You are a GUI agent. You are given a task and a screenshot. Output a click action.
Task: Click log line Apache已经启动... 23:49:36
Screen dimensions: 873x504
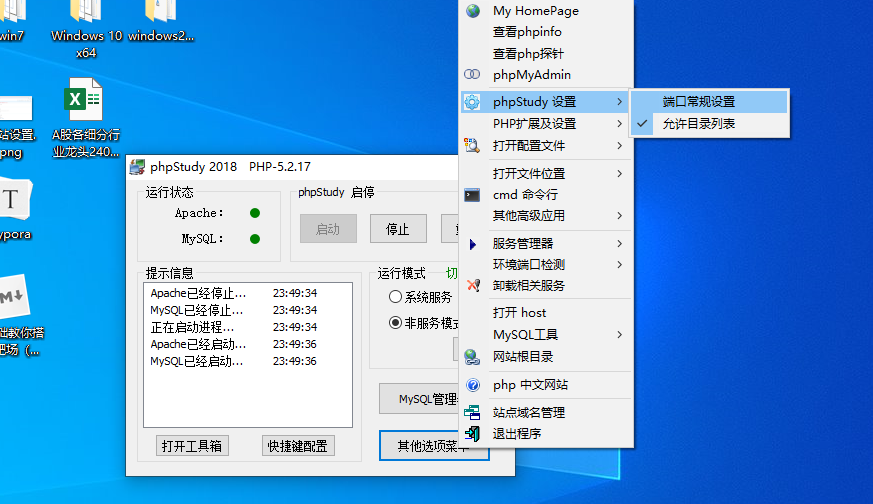click(234, 344)
